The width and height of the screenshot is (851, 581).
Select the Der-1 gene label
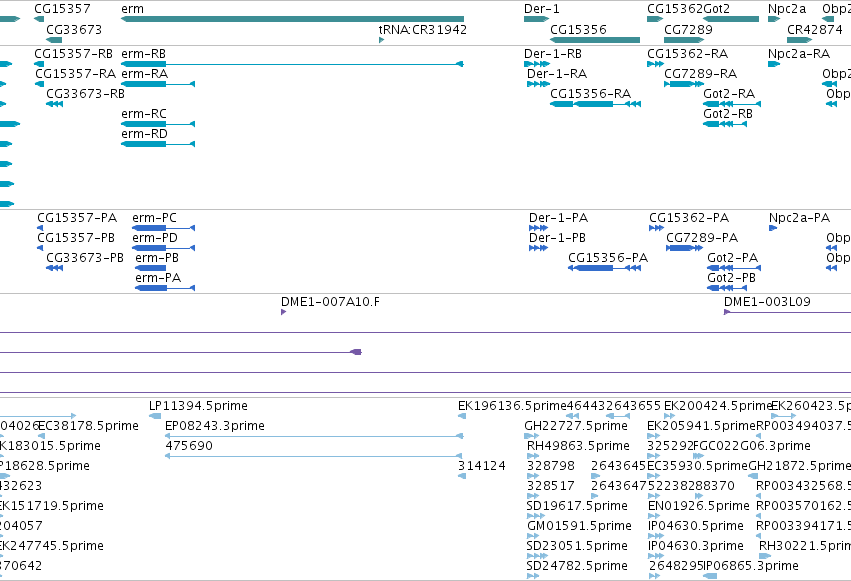542,9
